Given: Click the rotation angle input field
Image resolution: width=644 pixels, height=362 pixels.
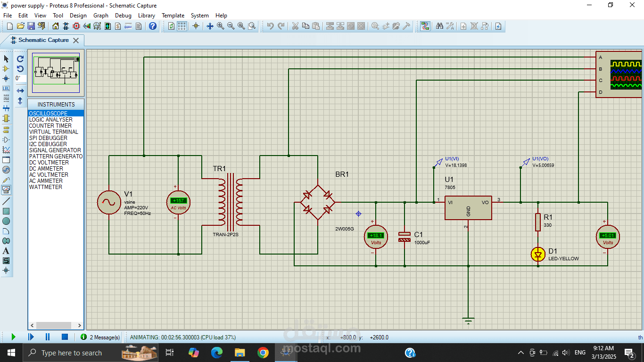Looking at the screenshot, I should [20, 79].
